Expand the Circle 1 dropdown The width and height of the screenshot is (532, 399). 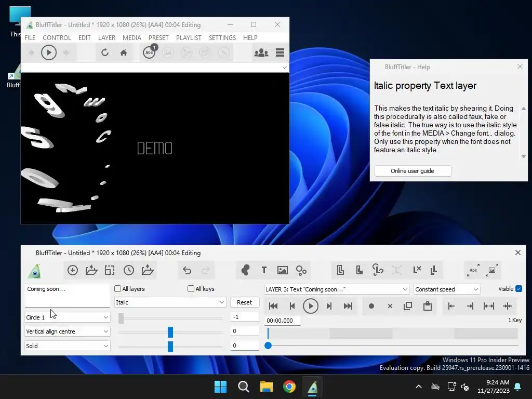67,317
